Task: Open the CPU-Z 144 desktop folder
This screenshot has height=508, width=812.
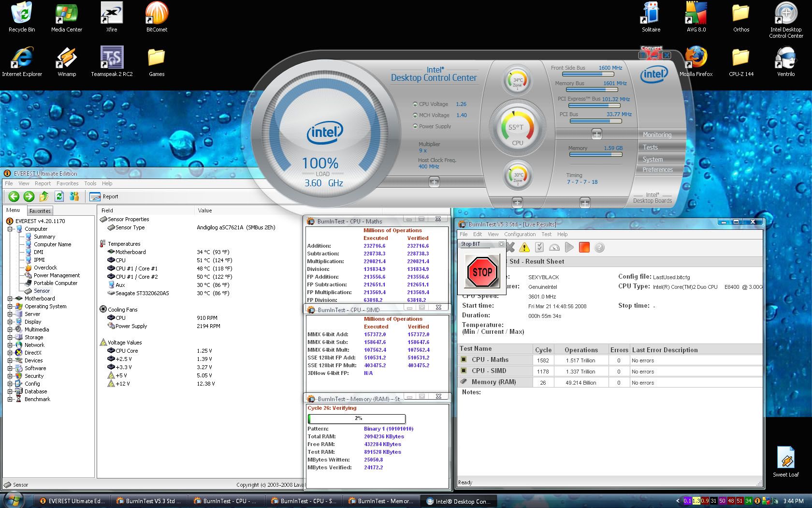Action: pos(741,61)
